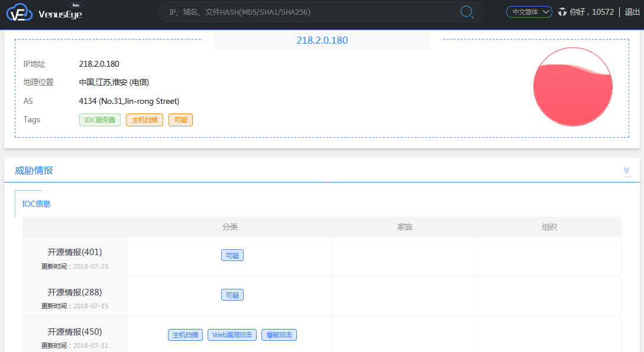Click the 你好，10572 username text
This screenshot has width=644, height=352.
click(x=591, y=12)
